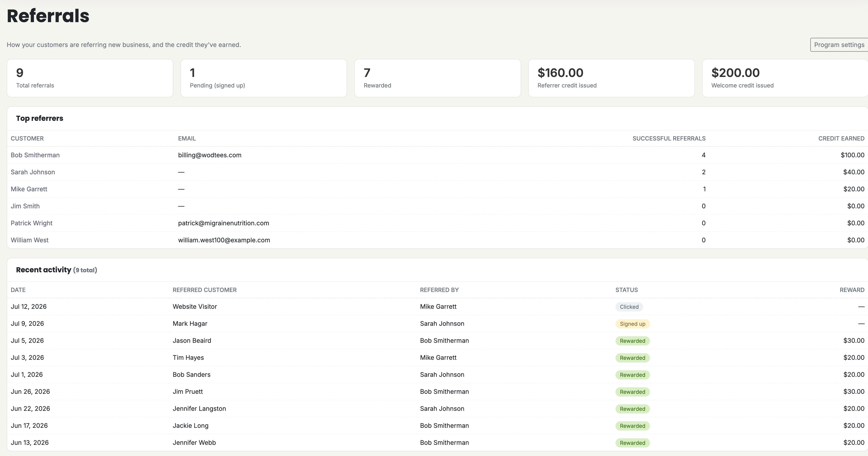Click the Total referrals card showing 9
Image resolution: width=868 pixels, height=456 pixels.
click(90, 78)
